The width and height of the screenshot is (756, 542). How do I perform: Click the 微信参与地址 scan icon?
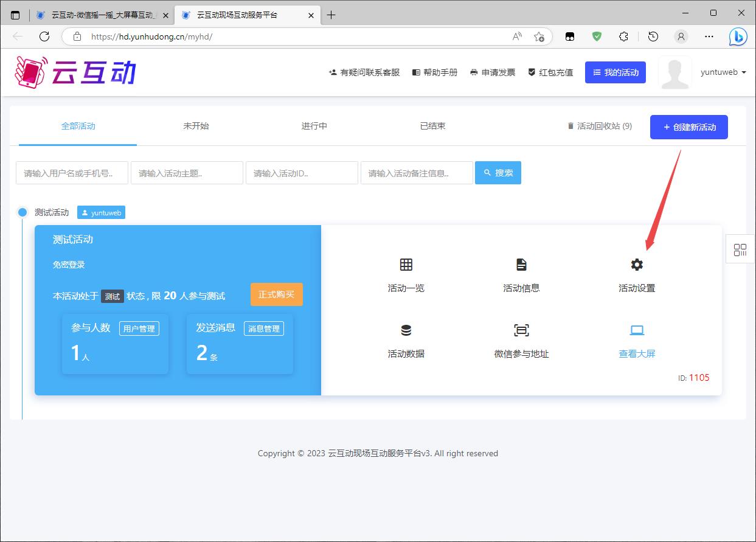[x=521, y=330]
